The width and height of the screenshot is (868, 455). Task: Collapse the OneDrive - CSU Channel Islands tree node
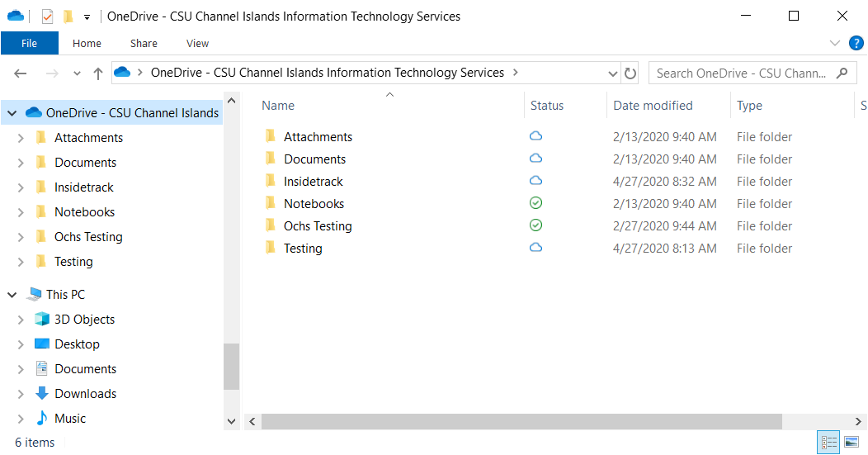click(12, 113)
